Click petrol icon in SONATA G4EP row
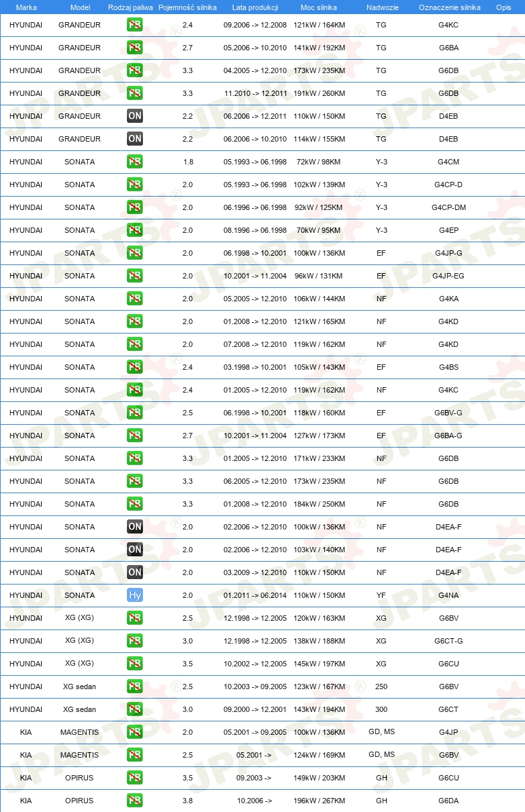 click(x=135, y=230)
